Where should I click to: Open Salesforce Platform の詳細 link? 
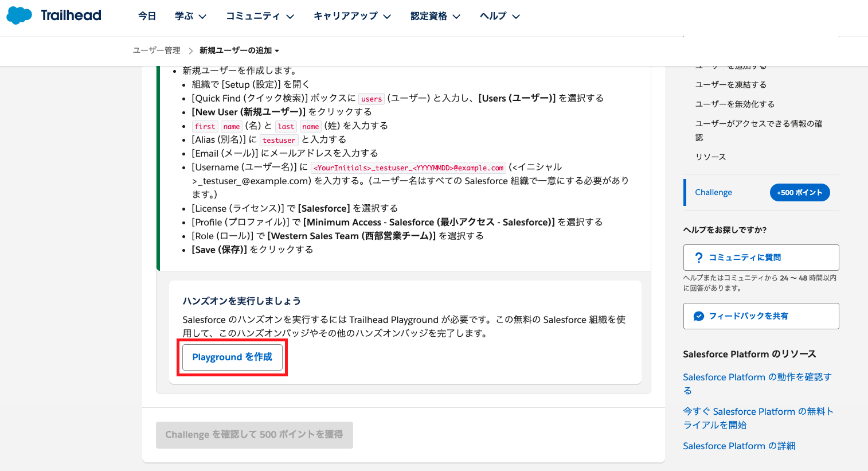coord(738,446)
